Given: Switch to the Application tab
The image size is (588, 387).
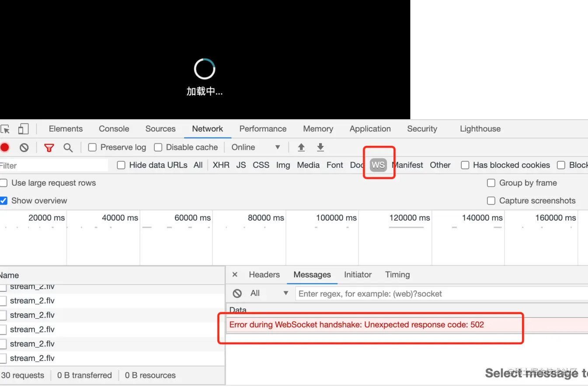Looking at the screenshot, I should point(370,129).
